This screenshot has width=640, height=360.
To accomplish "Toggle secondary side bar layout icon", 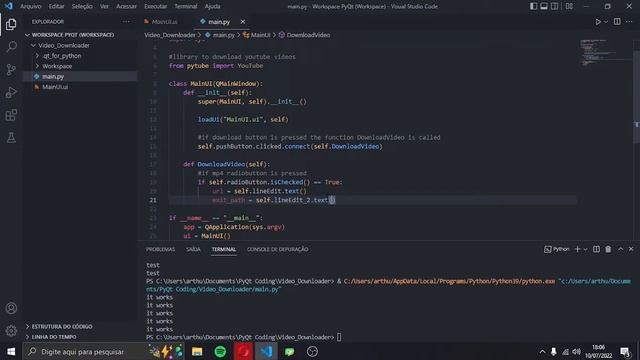I will pos(554,6).
